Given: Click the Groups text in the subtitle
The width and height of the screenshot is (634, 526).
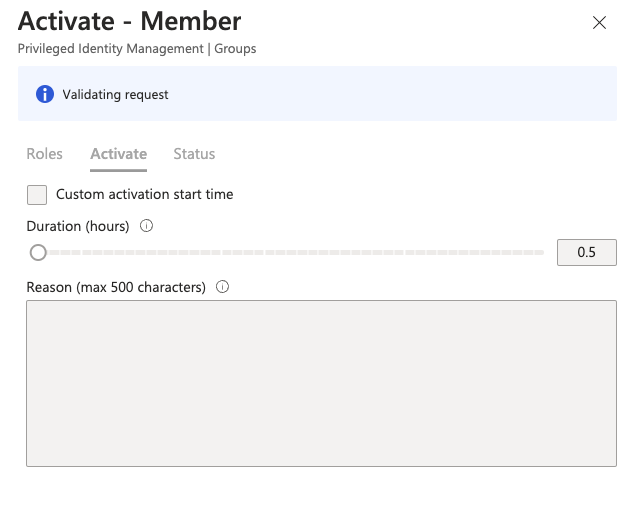Looking at the screenshot, I should [x=235, y=49].
